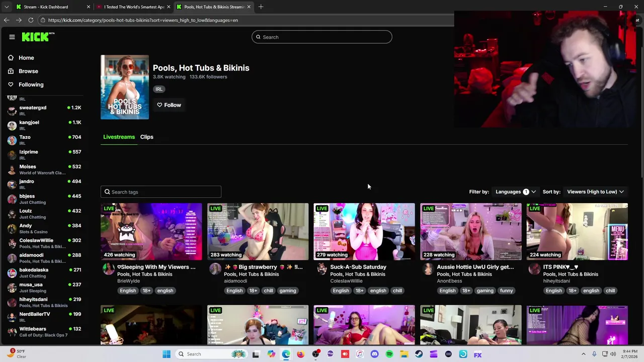Screen dimensions: 644x362
Task: Open kangjoel channel in sidebar
Action: tap(44, 125)
